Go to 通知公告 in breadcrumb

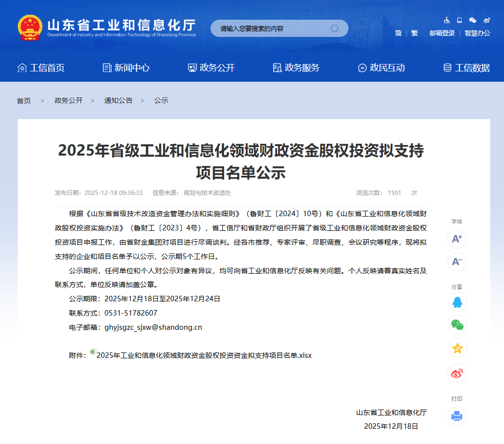click(x=118, y=100)
